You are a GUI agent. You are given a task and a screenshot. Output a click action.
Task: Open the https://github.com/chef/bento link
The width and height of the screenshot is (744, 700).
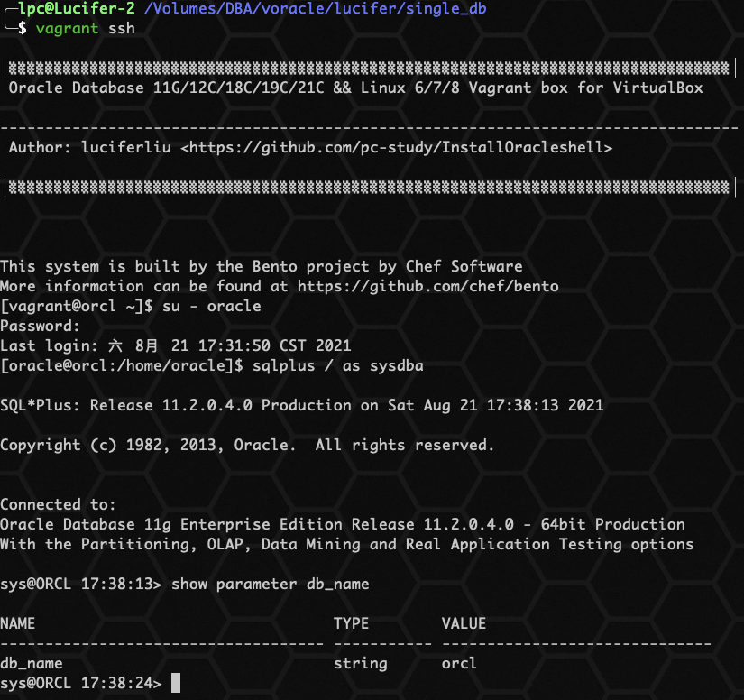428,286
